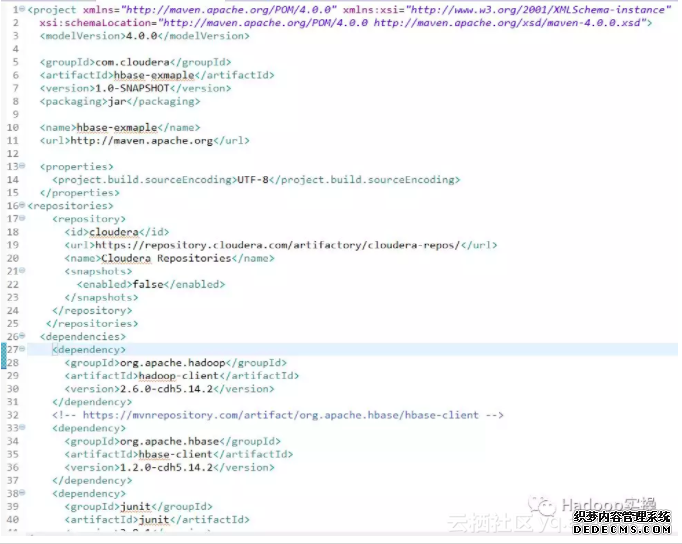
Task: Select line number 14 in the gutter
Action: pos(13,180)
